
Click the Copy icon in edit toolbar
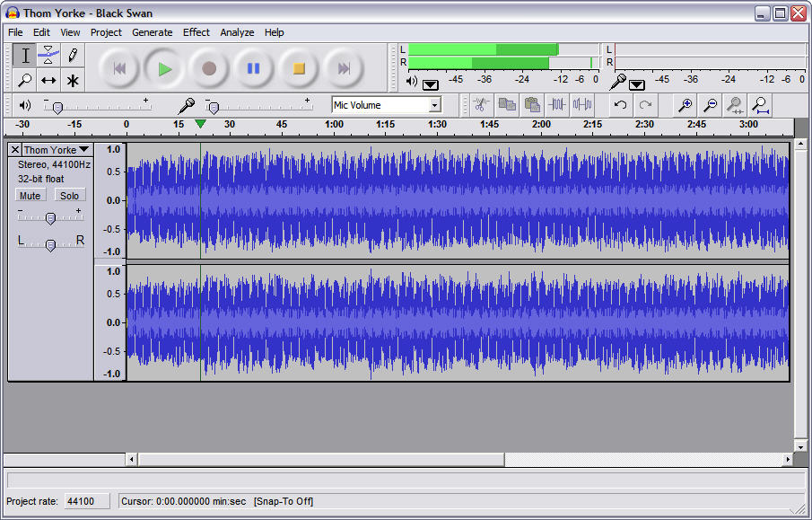(x=506, y=105)
